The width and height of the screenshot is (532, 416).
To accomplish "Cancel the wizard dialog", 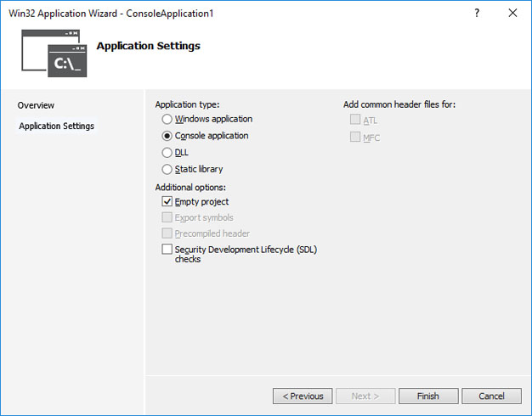I will 491,396.
